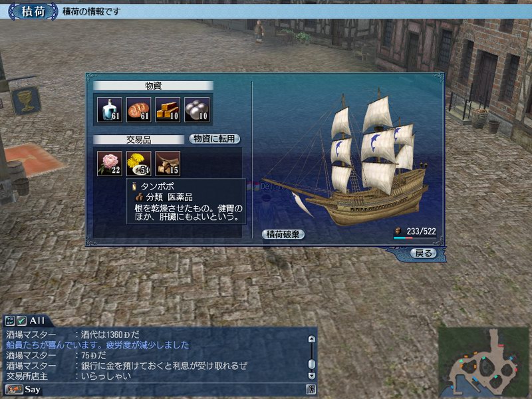Click the chat scroll up arrow

(x=311, y=338)
